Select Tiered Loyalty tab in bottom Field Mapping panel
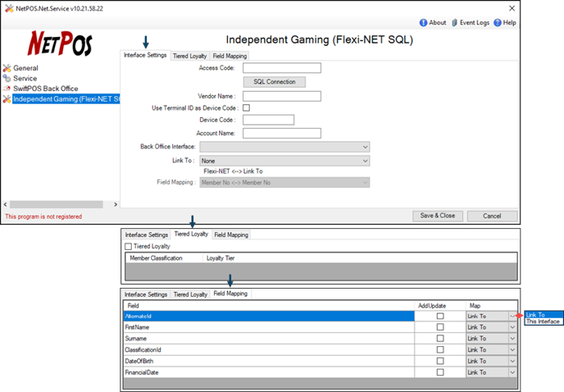 [190, 294]
